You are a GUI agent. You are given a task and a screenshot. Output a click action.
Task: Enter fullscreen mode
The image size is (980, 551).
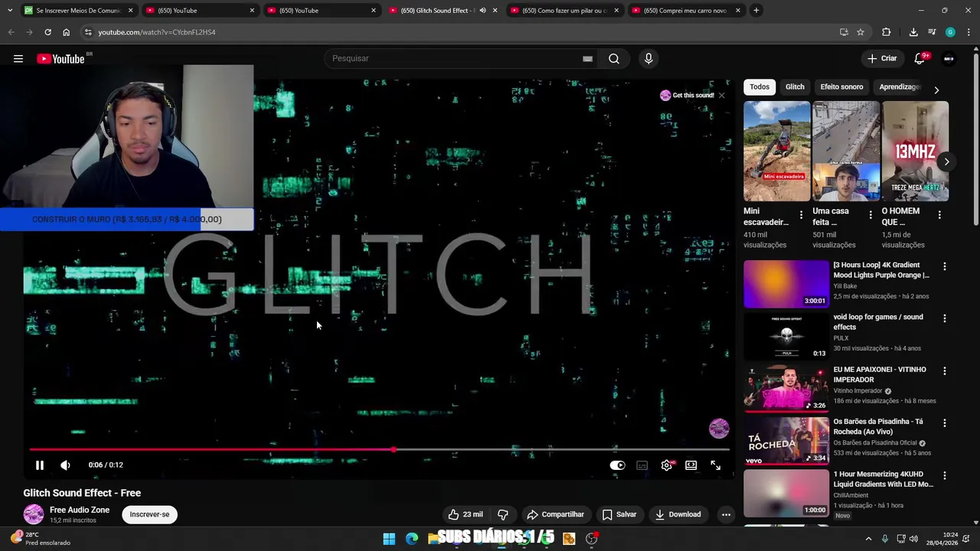pos(715,465)
